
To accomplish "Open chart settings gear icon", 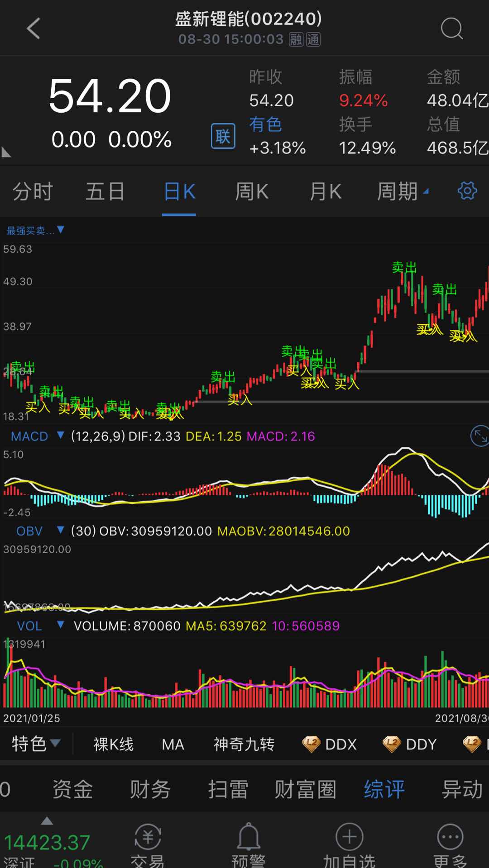I will pyautogui.click(x=467, y=191).
